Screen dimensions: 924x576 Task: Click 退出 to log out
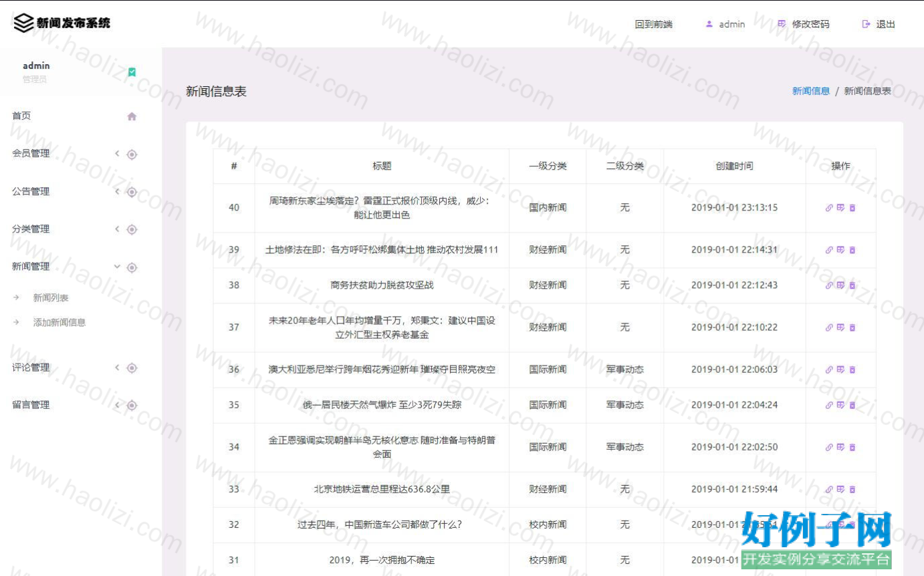[879, 24]
